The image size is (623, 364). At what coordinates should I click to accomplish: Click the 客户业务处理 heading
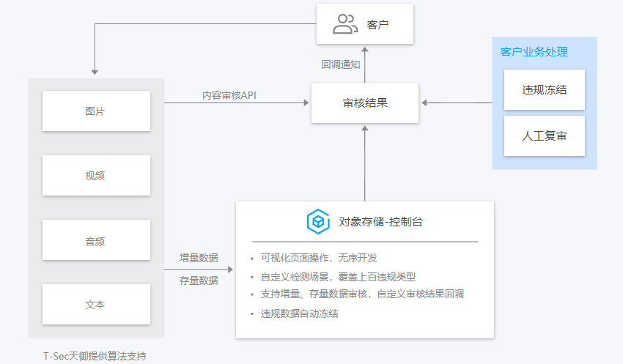pyautogui.click(x=534, y=51)
